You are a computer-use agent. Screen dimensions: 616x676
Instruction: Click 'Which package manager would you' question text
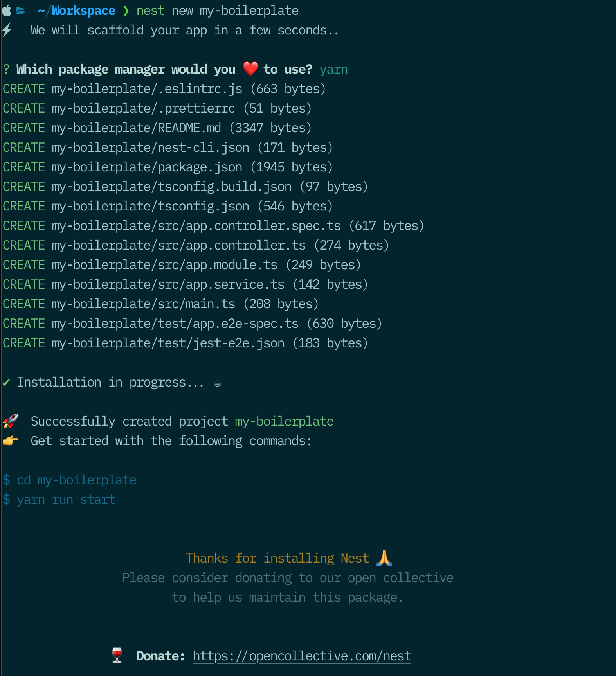(126, 70)
